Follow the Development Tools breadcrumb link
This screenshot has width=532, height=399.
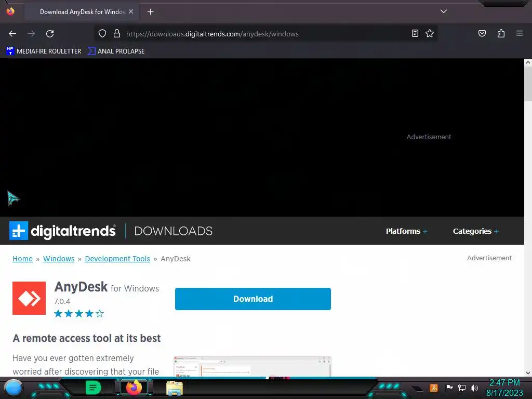click(x=117, y=259)
